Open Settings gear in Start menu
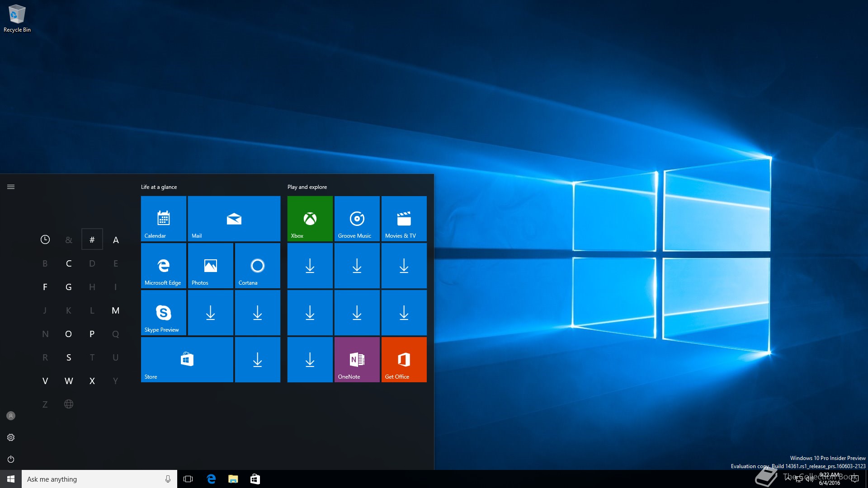Viewport: 868px width, 488px height. point(11,437)
